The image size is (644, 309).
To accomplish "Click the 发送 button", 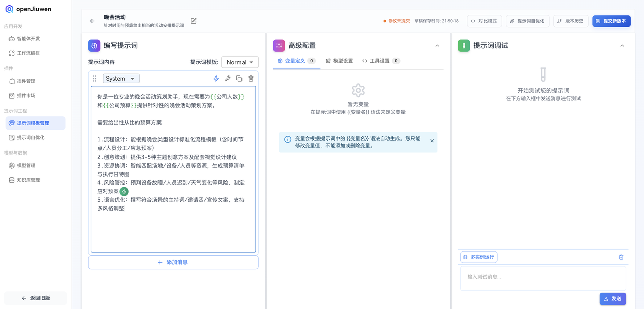I will click(613, 299).
